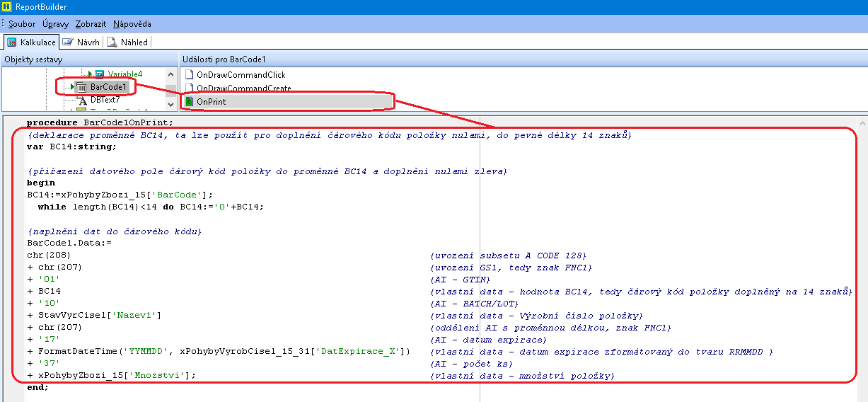Click the Variable4 calculator icon in tree

[x=100, y=74]
